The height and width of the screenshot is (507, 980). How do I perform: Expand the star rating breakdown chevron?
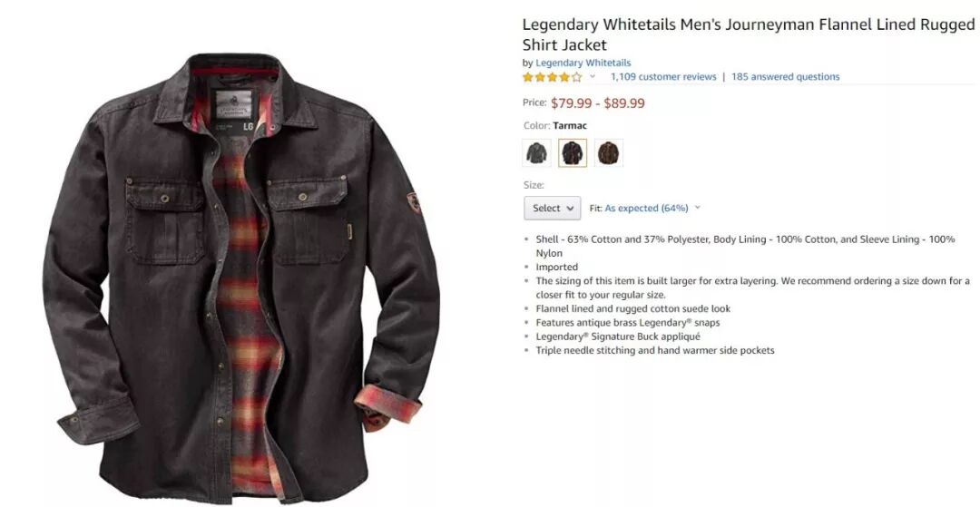tap(593, 77)
